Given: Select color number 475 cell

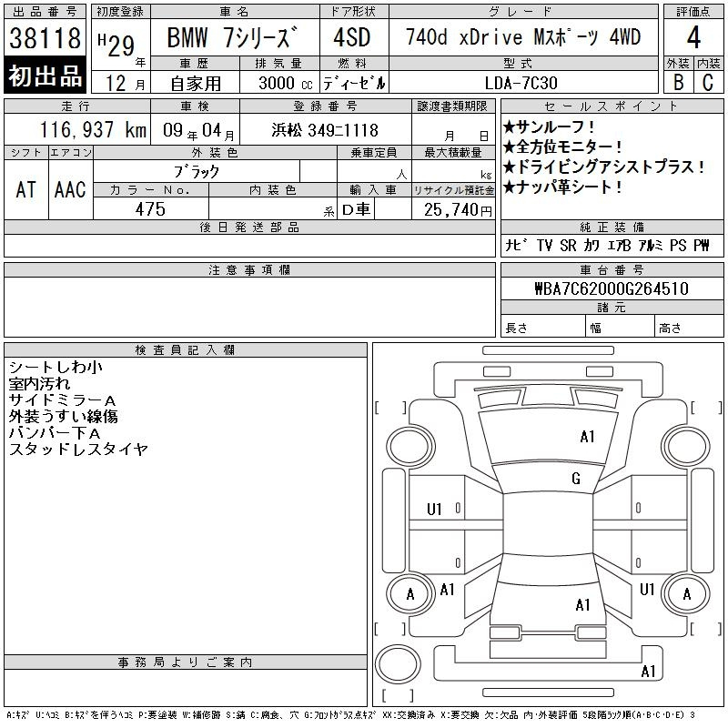Looking at the screenshot, I should (x=150, y=209).
